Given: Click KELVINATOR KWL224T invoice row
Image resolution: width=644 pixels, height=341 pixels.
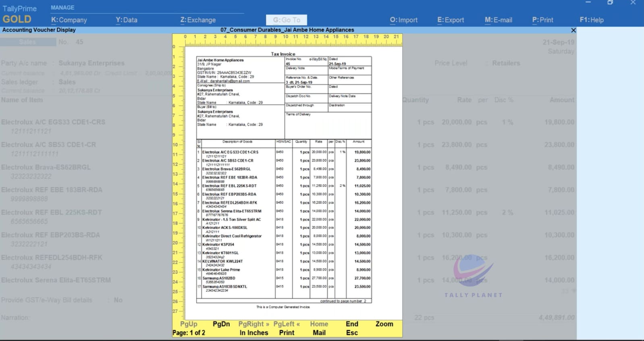Looking at the screenshot, I should pyautogui.click(x=284, y=263).
